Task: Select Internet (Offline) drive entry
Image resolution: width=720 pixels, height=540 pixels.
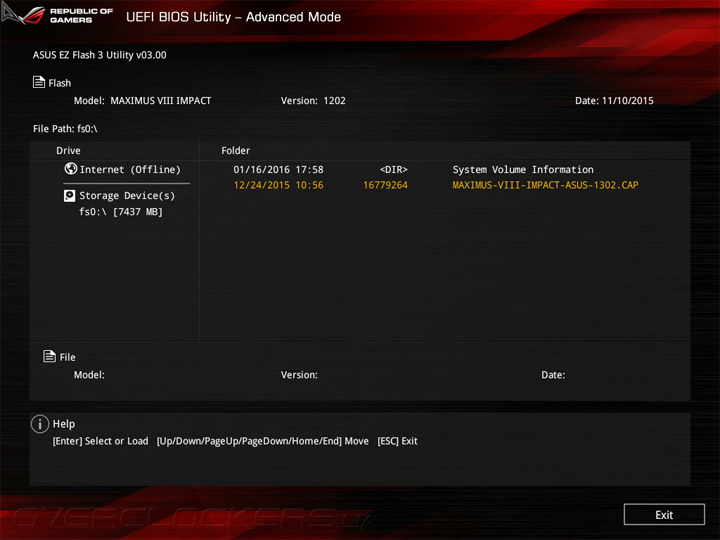Action: pos(123,169)
